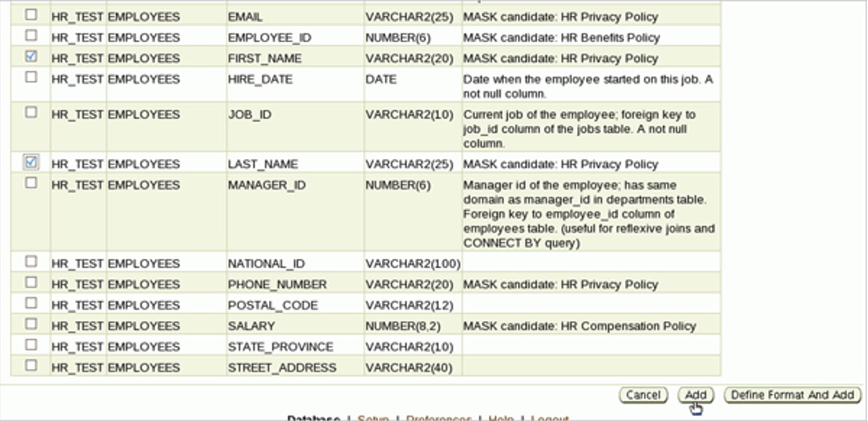Tick the HIRE_DATE row checkbox
Image resolution: width=868 pixels, height=421 pixels.
tap(31, 77)
